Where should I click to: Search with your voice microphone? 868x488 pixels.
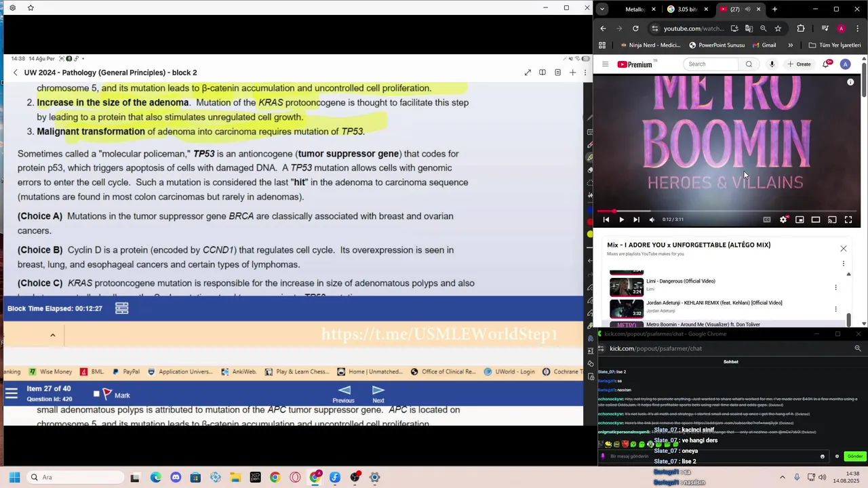pos(772,64)
